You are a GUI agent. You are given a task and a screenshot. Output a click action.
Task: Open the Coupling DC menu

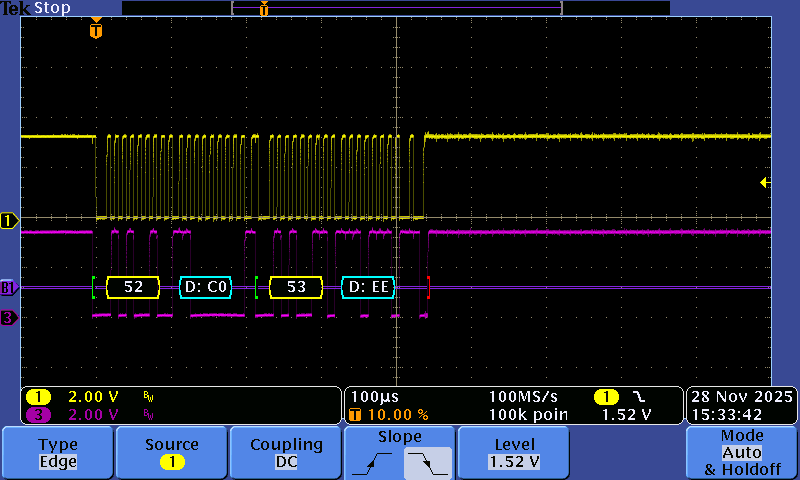285,453
